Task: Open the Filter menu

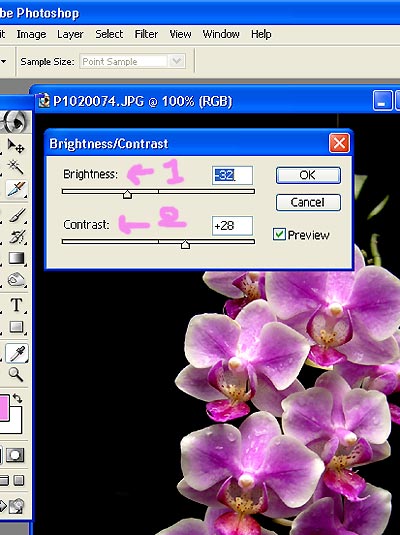Action: pyautogui.click(x=146, y=34)
